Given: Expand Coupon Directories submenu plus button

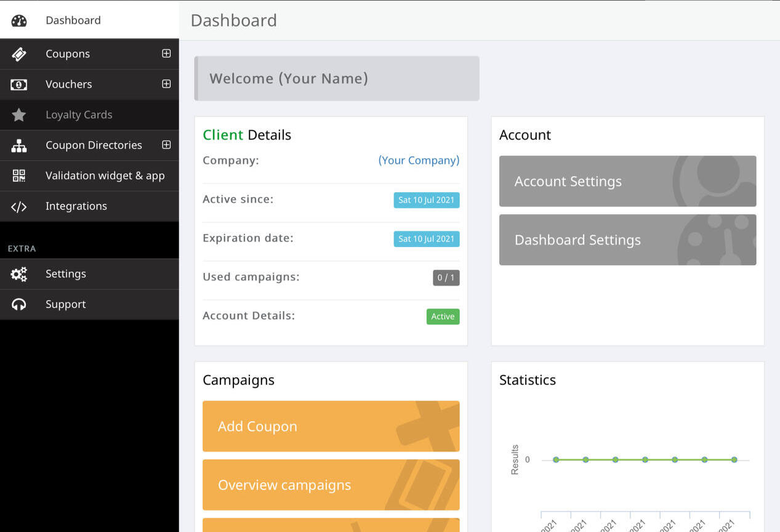Looking at the screenshot, I should coord(166,145).
